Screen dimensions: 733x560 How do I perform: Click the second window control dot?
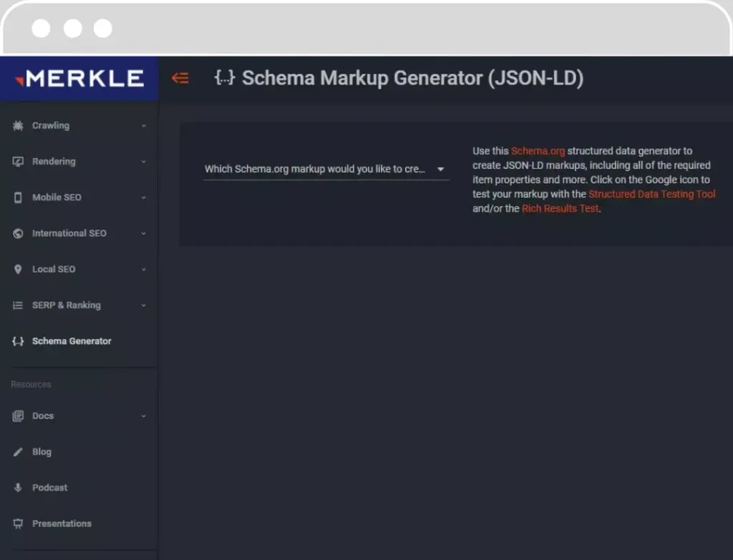pyautogui.click(x=72, y=28)
